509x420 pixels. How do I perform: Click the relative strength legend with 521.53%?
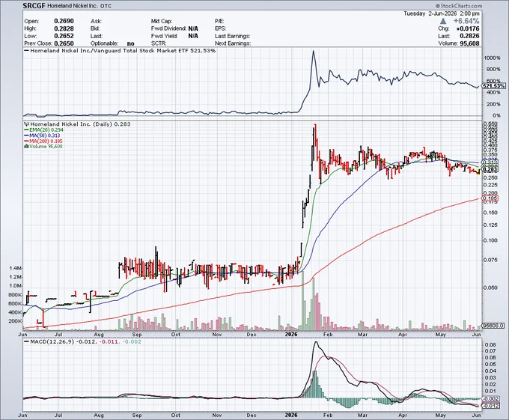pyautogui.click(x=120, y=51)
